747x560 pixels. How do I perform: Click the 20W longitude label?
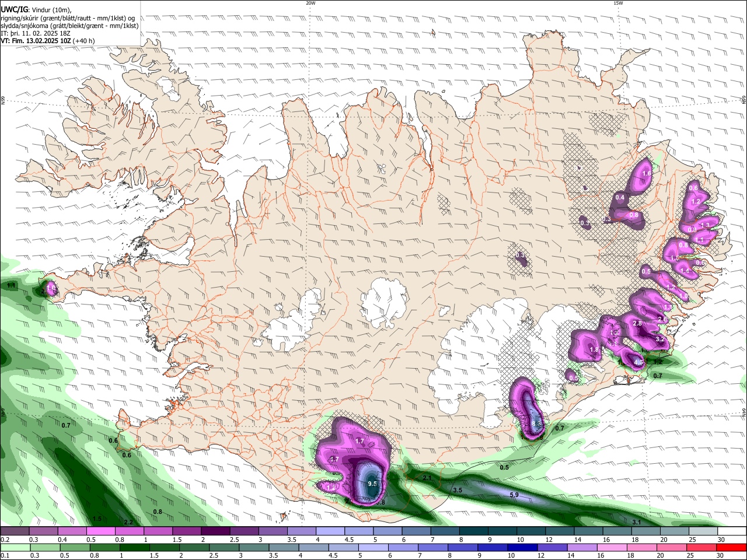310,3
